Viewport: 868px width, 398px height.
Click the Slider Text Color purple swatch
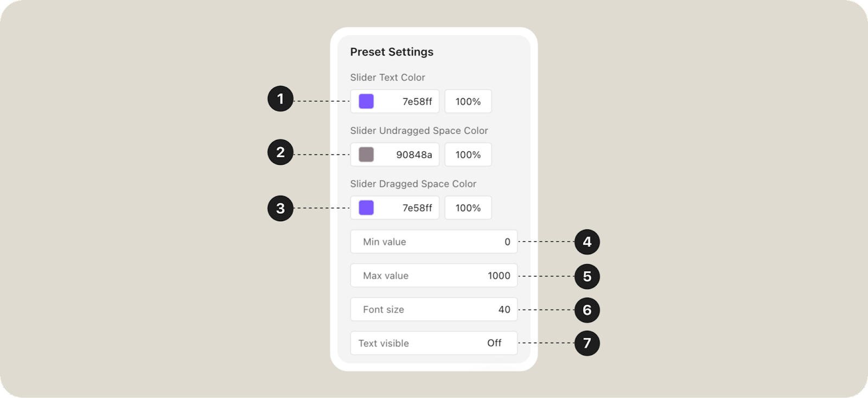366,101
